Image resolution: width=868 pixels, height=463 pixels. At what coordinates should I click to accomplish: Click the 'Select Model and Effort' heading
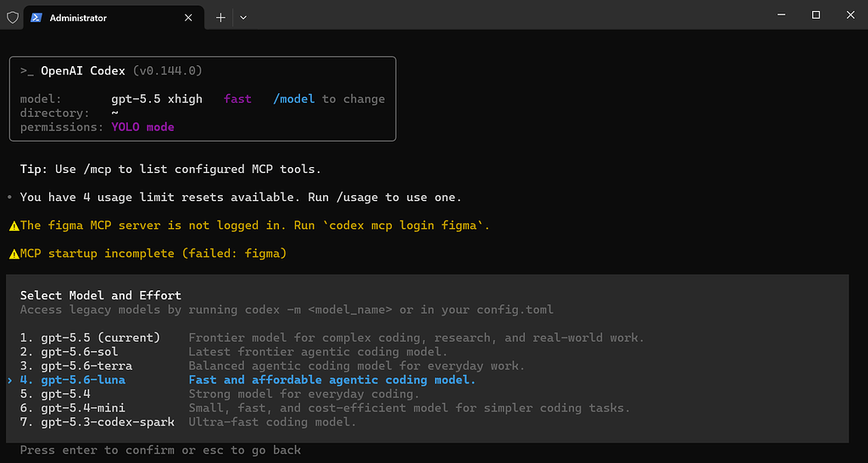(x=101, y=296)
